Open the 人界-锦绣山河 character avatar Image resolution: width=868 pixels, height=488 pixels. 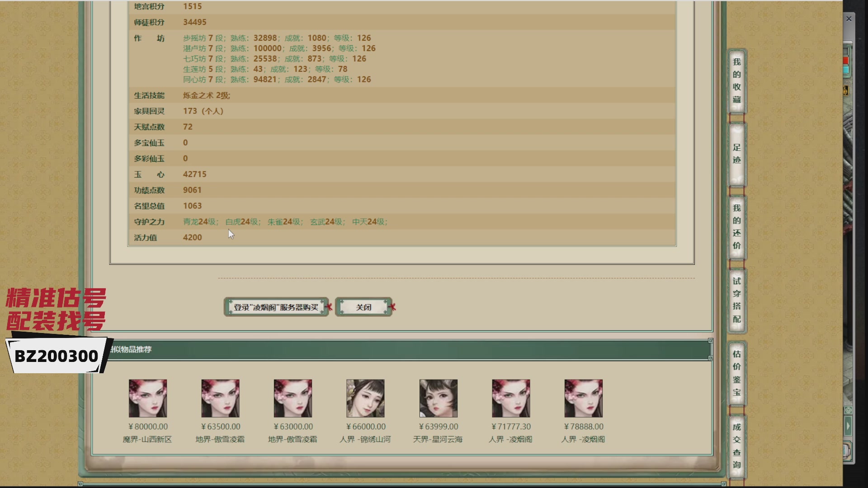click(365, 398)
